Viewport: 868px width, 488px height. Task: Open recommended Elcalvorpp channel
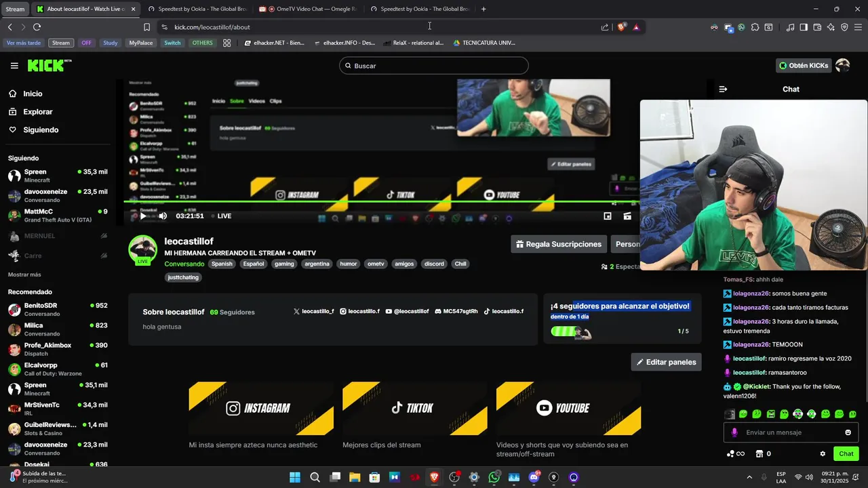coord(58,369)
